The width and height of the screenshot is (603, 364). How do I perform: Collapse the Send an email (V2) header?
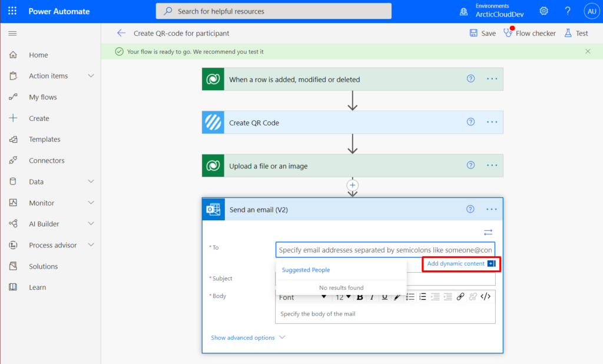(352, 209)
